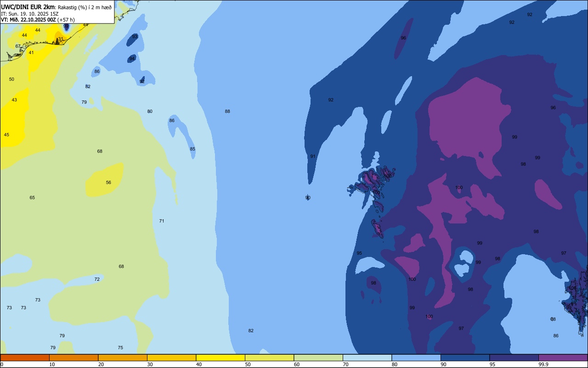
Task: Click the 70–80 pale blue legend swatch
Action: (367, 357)
